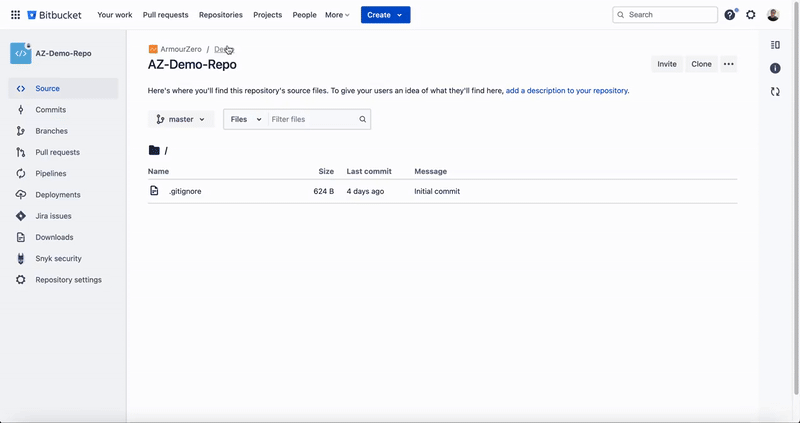This screenshot has height=423, width=800.
Task: Click the Demo project breadcrumb link
Action: [x=223, y=49]
